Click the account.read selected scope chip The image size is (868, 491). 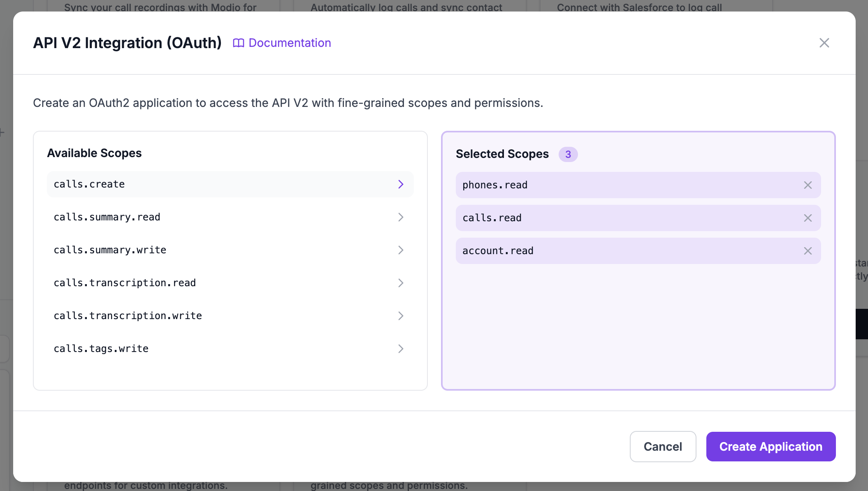pyautogui.click(x=617, y=251)
